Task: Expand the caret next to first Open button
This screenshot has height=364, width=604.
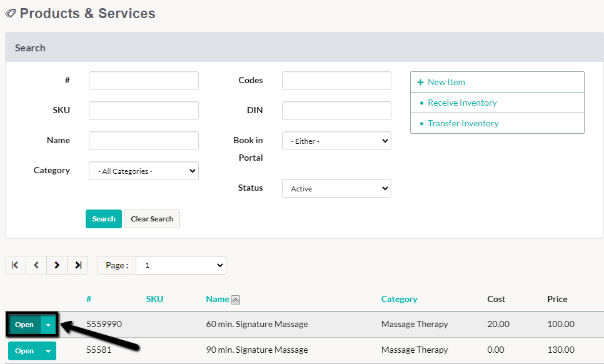Action: click(48, 324)
